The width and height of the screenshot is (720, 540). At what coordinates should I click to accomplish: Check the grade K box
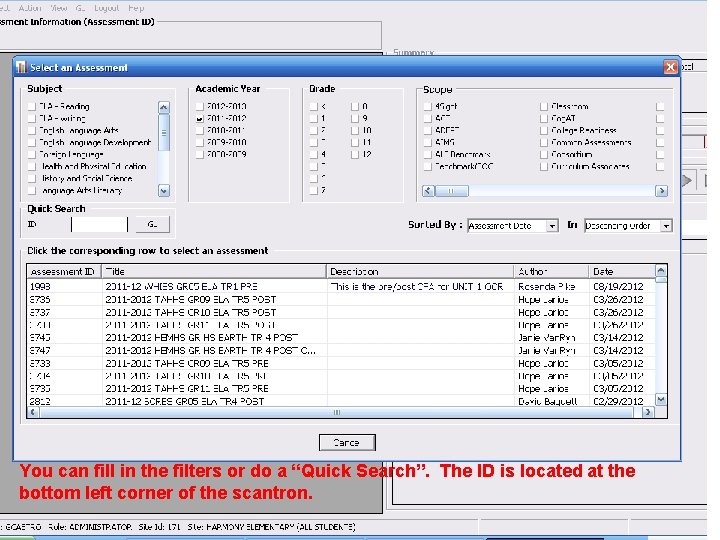tap(314, 107)
